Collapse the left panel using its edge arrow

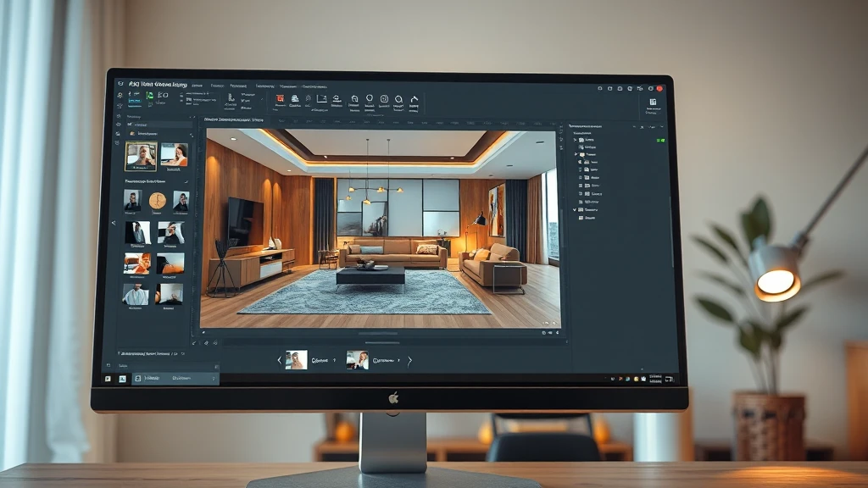(x=114, y=223)
